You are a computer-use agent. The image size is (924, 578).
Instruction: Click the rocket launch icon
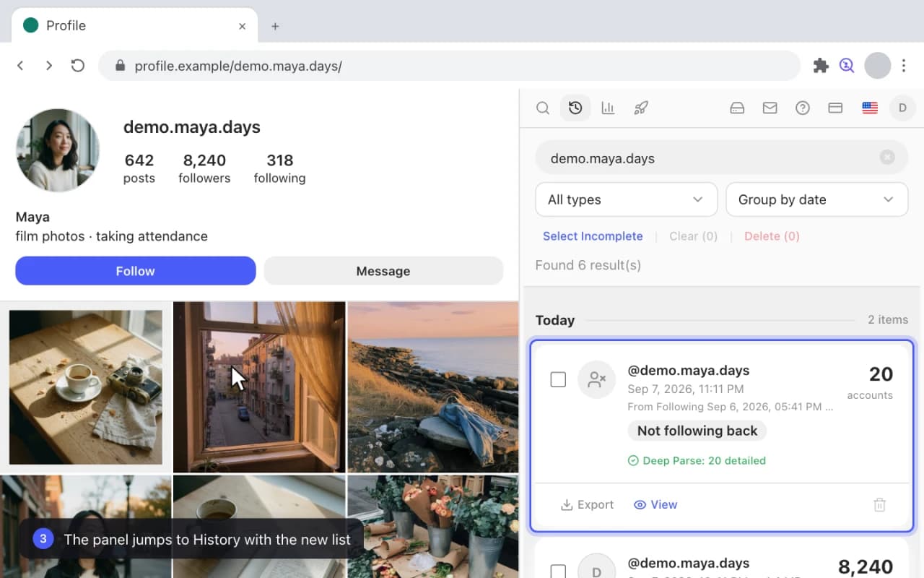tap(641, 108)
